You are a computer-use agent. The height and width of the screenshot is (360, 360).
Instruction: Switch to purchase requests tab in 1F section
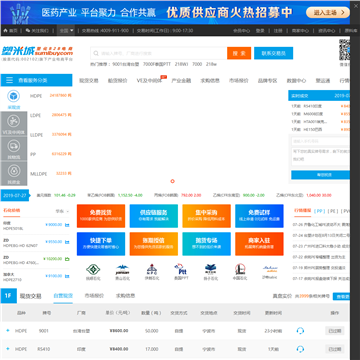125,296
